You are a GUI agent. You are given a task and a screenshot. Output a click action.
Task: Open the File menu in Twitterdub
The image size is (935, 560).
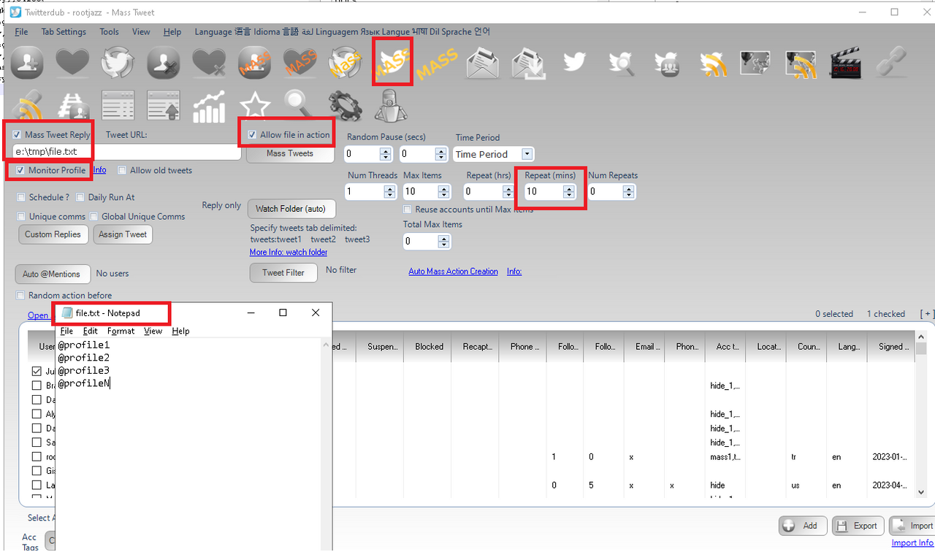(21, 32)
